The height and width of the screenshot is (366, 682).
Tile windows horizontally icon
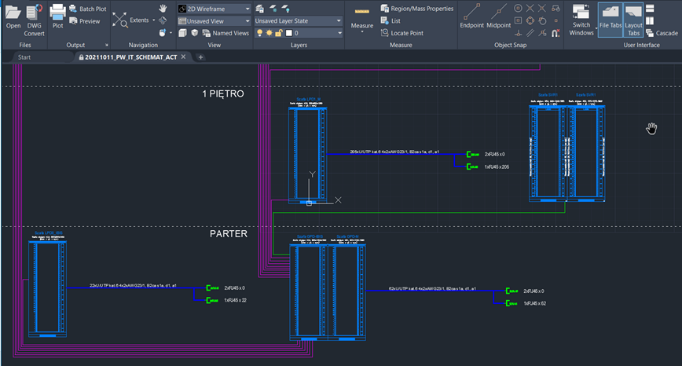650,8
